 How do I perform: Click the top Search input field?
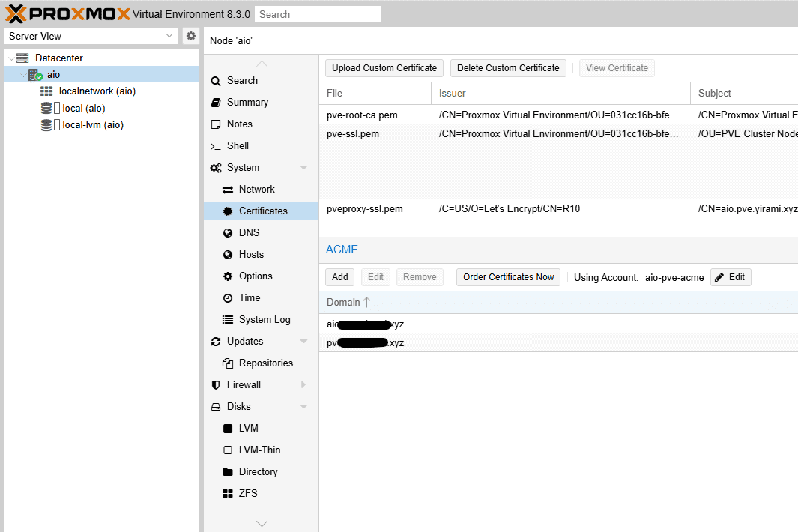[318, 14]
